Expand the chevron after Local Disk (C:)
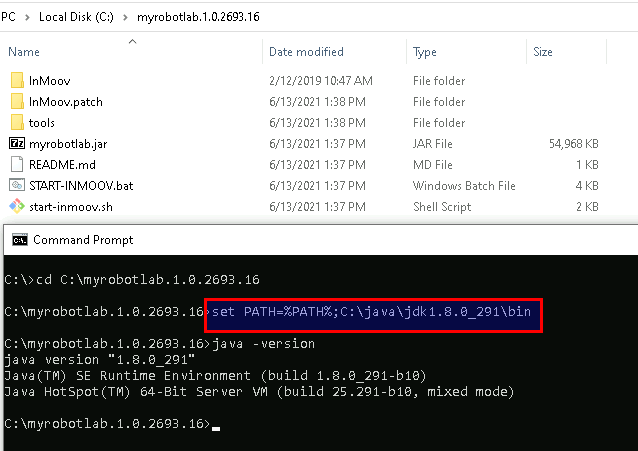Screen dimensions: 638x451 tap(125, 18)
